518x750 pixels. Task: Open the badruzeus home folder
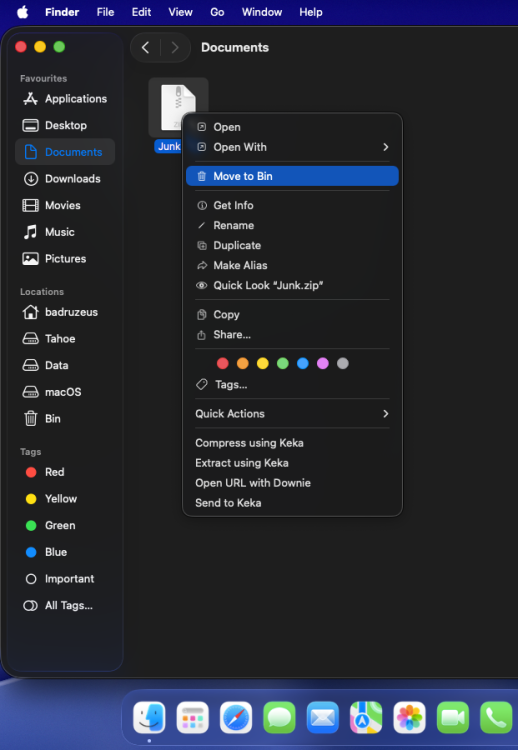(x=65, y=312)
